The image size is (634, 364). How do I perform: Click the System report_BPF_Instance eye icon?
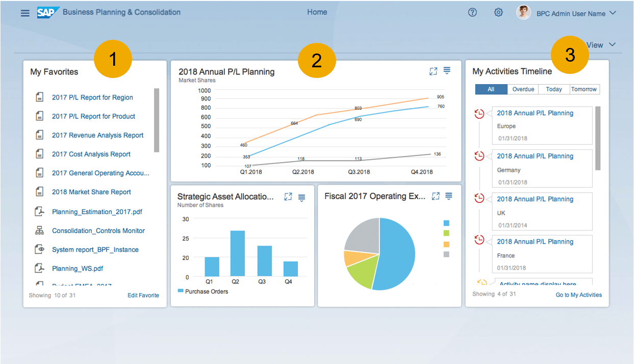[x=39, y=250]
